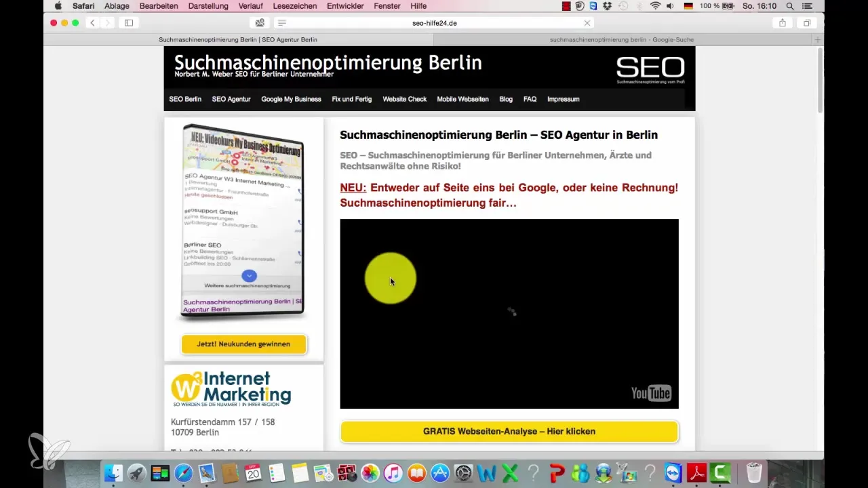Open Adobe Acrobat from the Dock

coord(697,472)
